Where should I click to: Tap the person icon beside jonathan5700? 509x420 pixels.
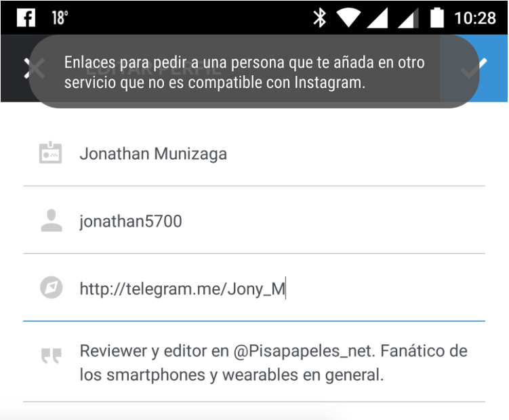click(52, 221)
